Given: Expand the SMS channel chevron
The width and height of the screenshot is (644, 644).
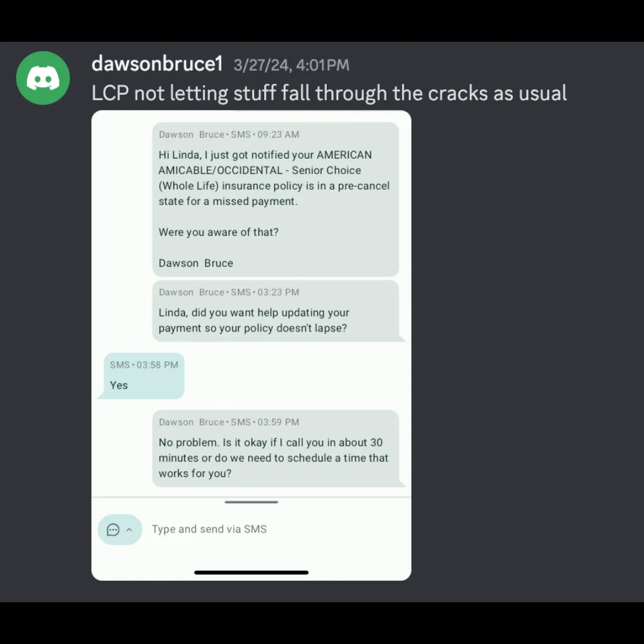Looking at the screenshot, I should coord(129,530).
